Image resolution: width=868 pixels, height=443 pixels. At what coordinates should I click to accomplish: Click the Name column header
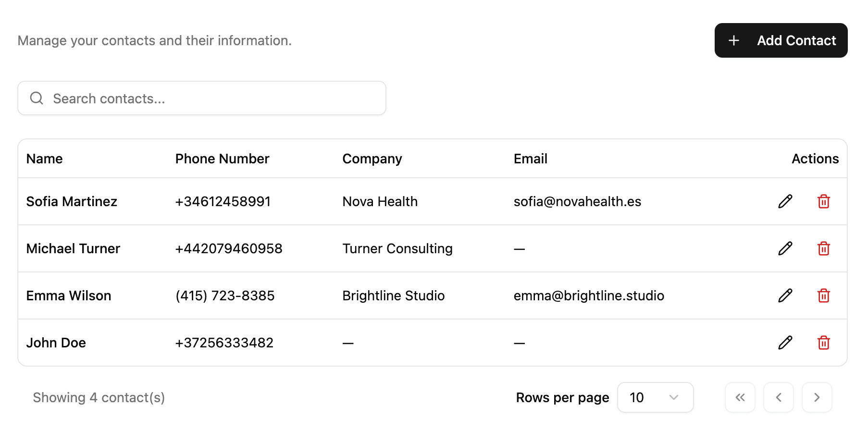(45, 159)
